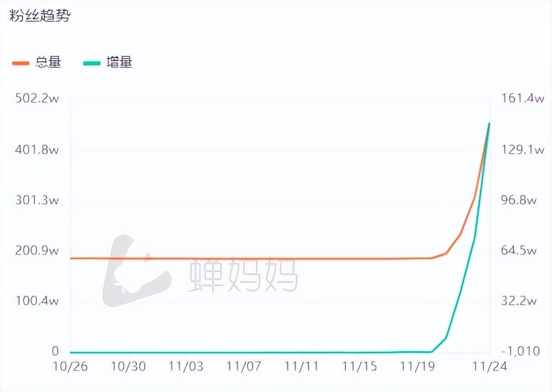Select the 11/11 date label on the axis

pos(301,366)
